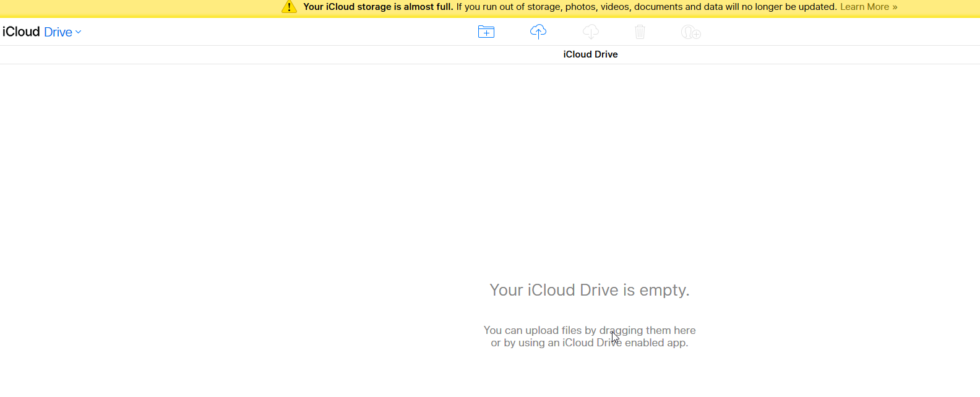
Task: Click the greyed add people share icon
Action: tap(690, 32)
